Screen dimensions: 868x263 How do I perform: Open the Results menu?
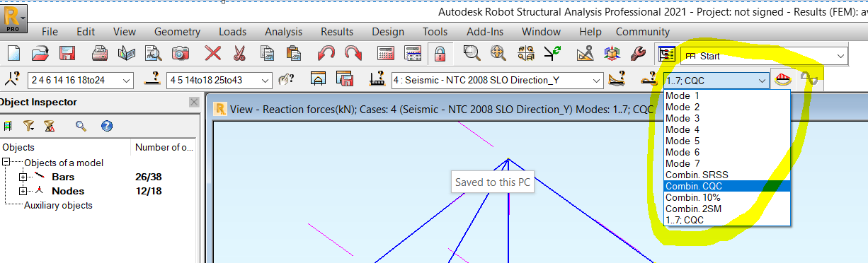[x=337, y=32]
